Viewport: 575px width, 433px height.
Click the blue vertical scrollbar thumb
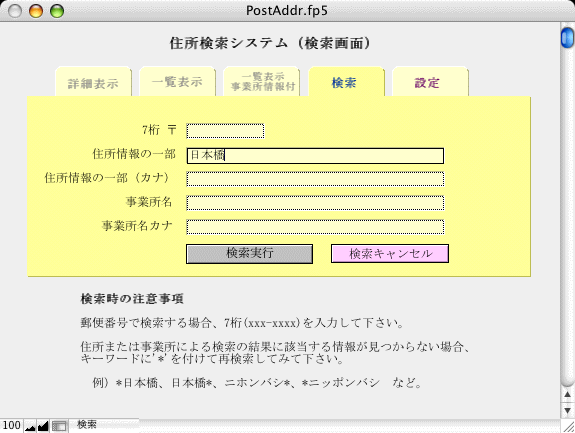[x=567, y=37]
